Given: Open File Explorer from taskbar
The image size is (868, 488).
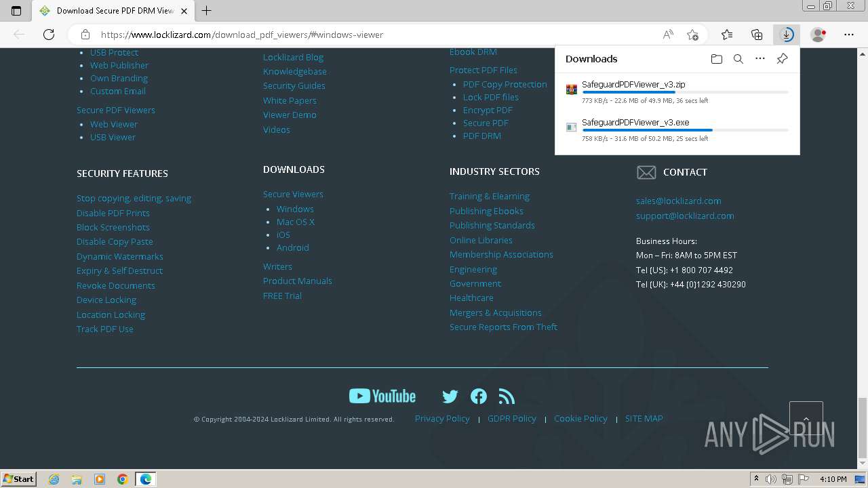Looking at the screenshot, I should [x=77, y=479].
